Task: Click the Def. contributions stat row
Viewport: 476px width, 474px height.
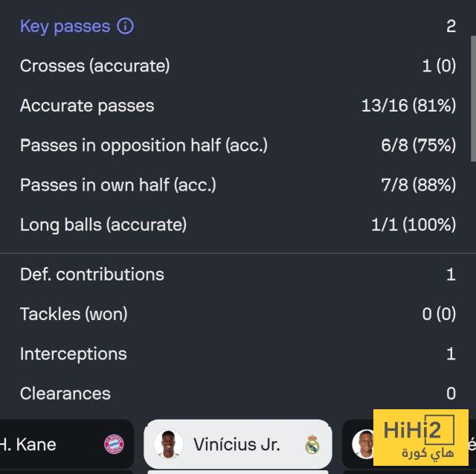Action: 238,274
